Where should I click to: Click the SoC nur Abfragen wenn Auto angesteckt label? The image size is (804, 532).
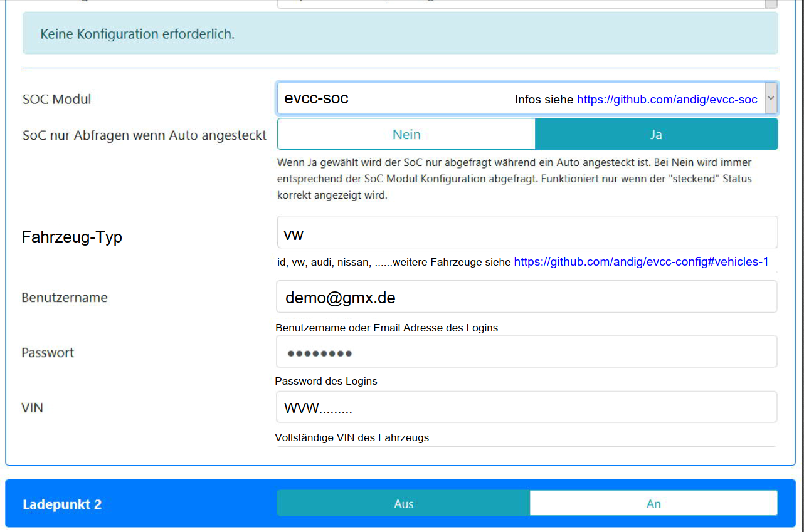click(x=144, y=135)
